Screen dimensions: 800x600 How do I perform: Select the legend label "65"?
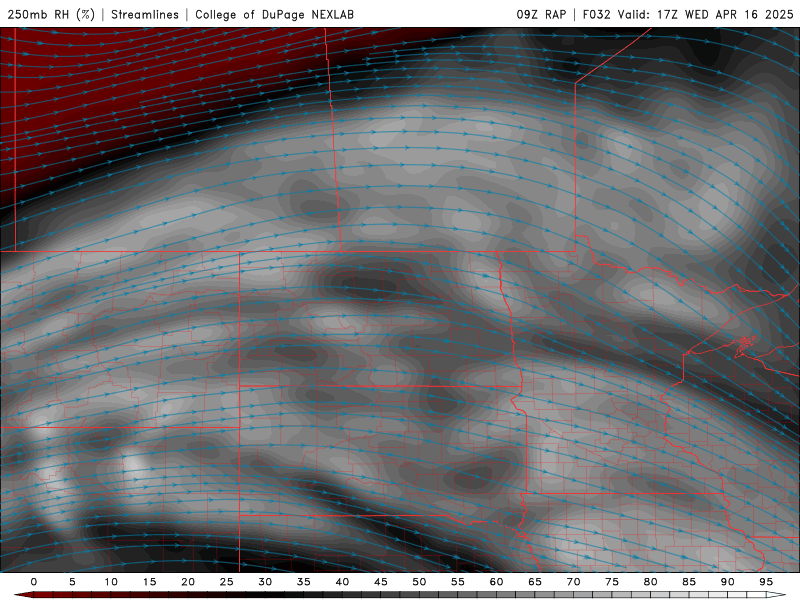tap(535, 582)
